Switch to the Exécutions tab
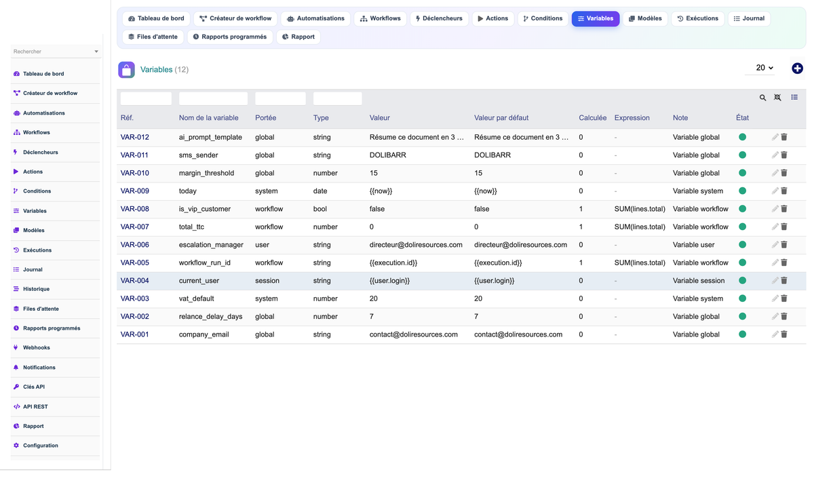This screenshot has width=814, height=504. pyautogui.click(x=697, y=18)
